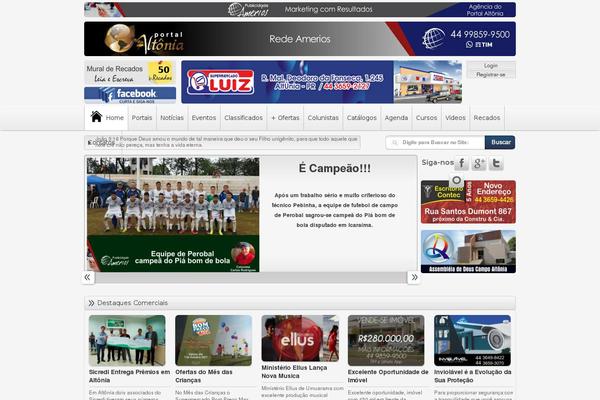600x400 pixels.
Task: Open the Classificados menu
Action: [x=243, y=118]
